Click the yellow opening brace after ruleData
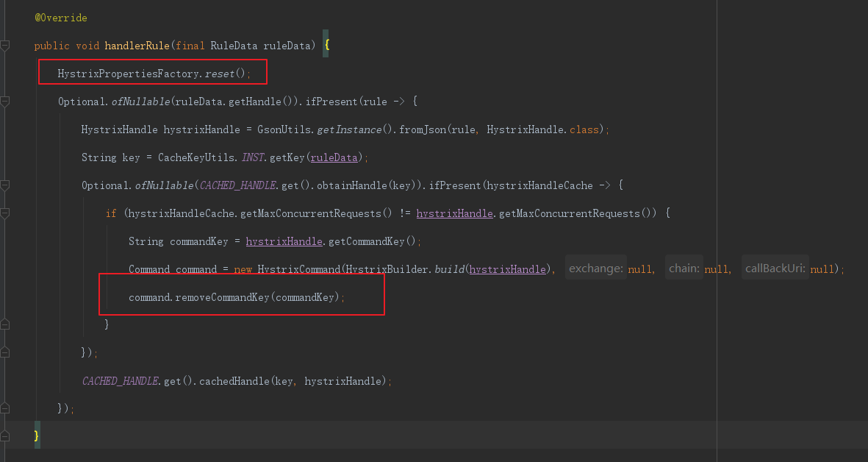Image resolution: width=868 pixels, height=462 pixels. (326, 46)
